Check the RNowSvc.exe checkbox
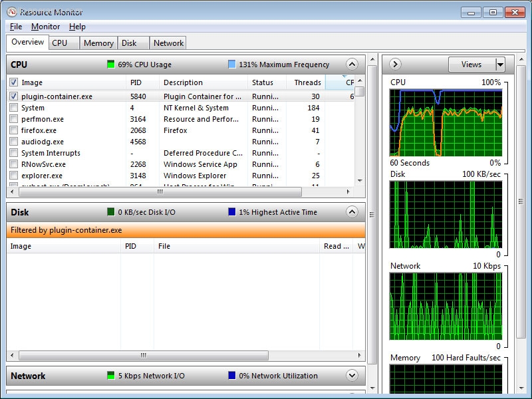This screenshot has height=399, width=532. [x=13, y=164]
